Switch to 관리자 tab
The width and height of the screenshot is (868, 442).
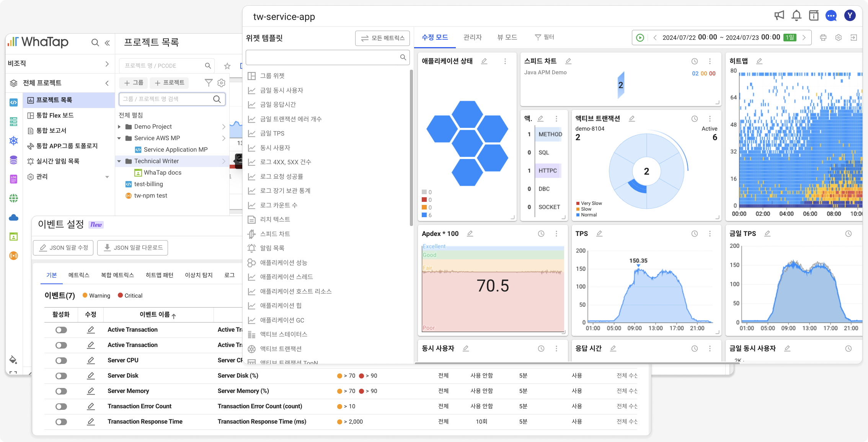coord(473,38)
